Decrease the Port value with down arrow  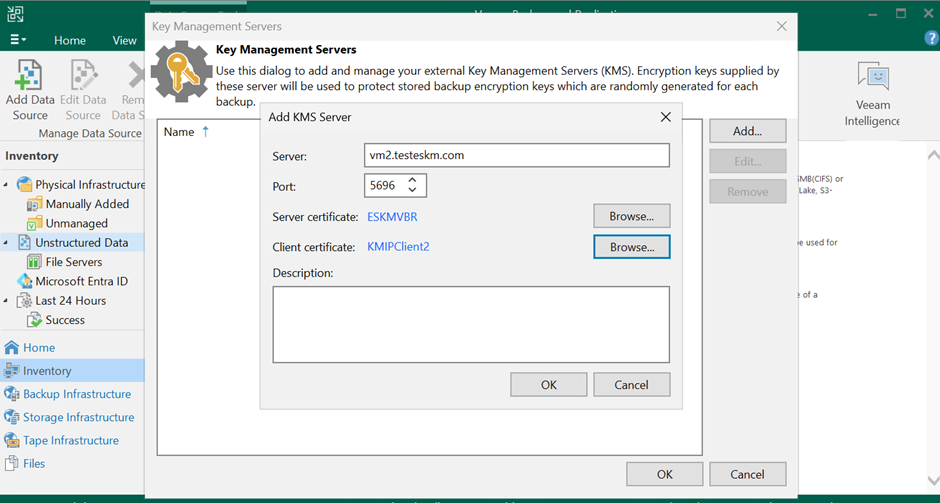pos(412,191)
